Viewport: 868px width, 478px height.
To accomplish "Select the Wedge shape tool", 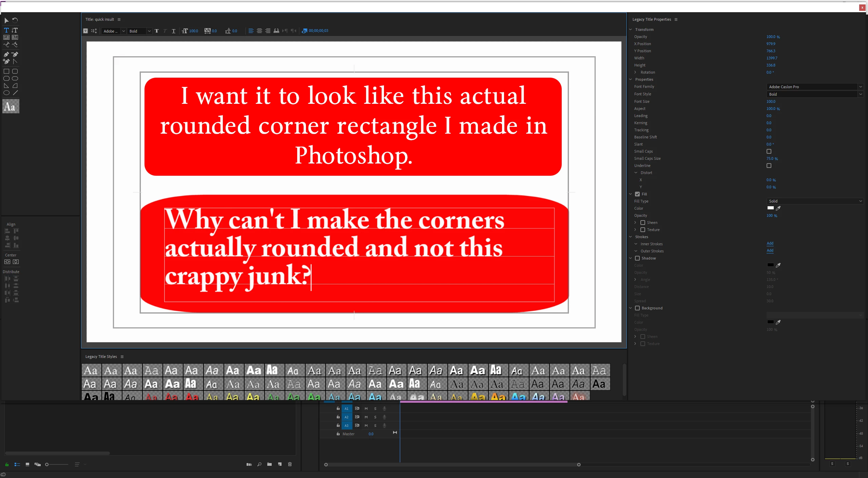I will point(6,85).
